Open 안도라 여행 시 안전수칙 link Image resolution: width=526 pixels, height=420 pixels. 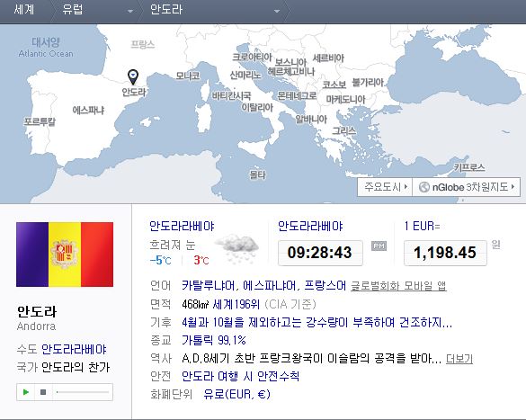coord(240,376)
